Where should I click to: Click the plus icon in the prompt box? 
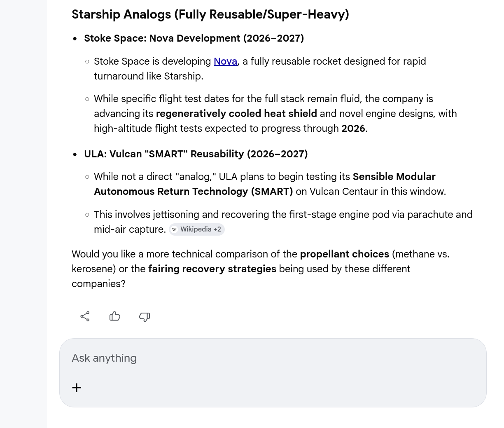(77, 388)
